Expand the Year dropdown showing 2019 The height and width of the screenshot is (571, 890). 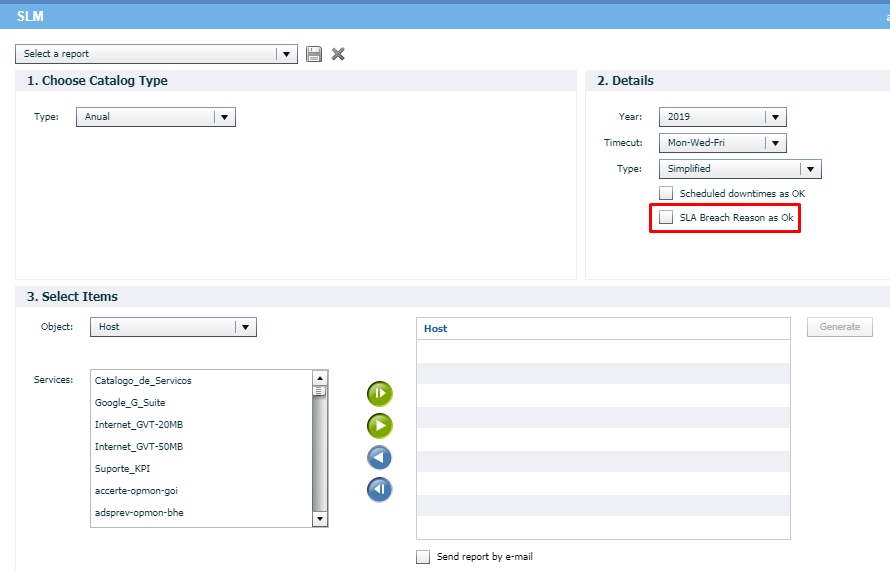776,117
